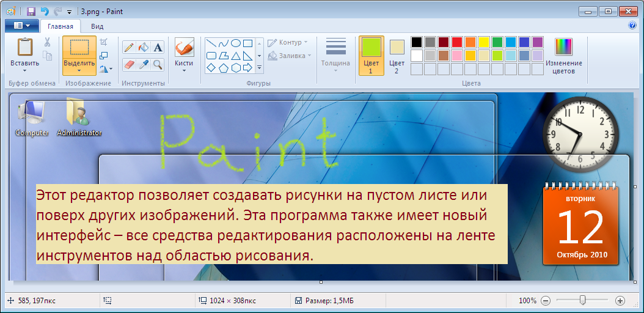Open the blue Paint file menu button
Image resolution: width=644 pixels, height=313 pixels.
pyautogui.click(x=22, y=26)
